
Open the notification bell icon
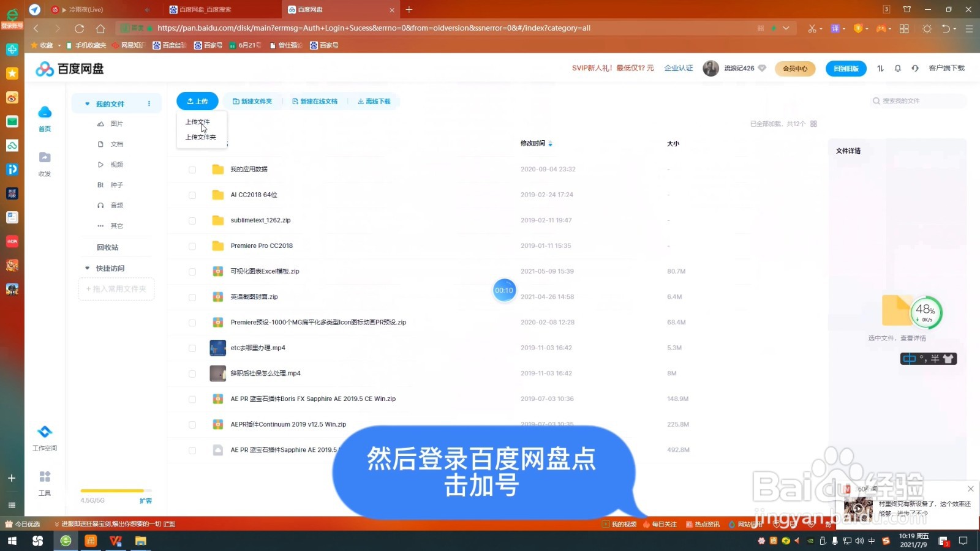tap(898, 69)
